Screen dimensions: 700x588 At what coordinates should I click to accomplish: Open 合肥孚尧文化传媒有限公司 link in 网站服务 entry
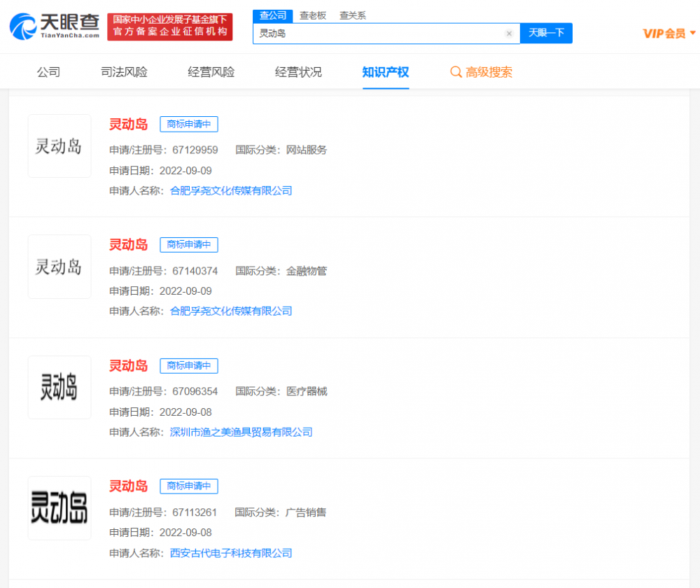point(231,190)
